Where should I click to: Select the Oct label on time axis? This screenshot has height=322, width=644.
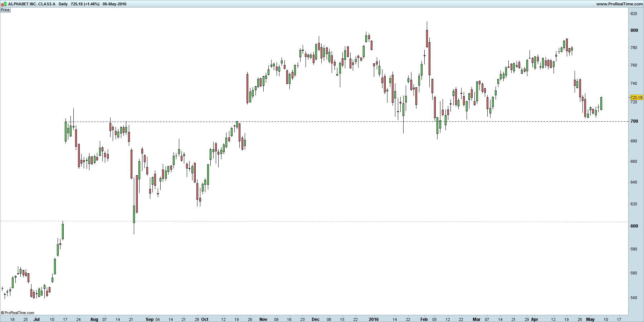click(x=205, y=319)
